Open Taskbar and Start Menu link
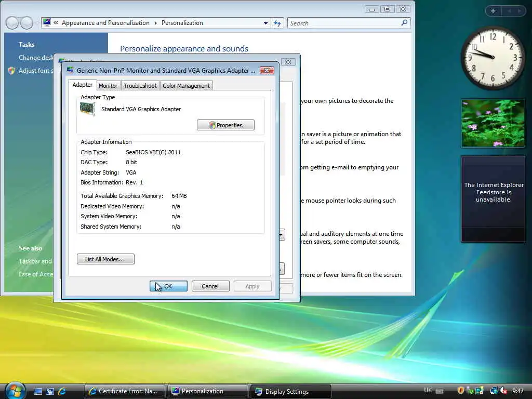Image resolution: width=532 pixels, height=399 pixels. [35, 261]
